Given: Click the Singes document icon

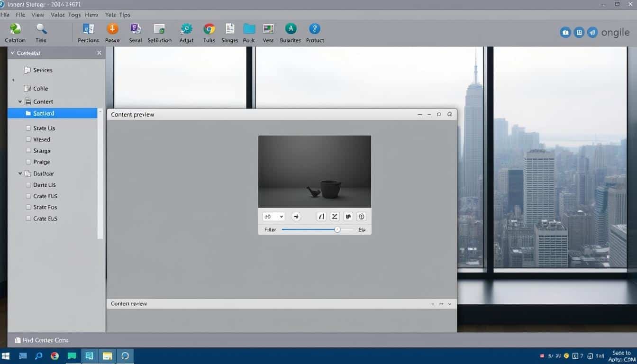Looking at the screenshot, I should [x=230, y=29].
